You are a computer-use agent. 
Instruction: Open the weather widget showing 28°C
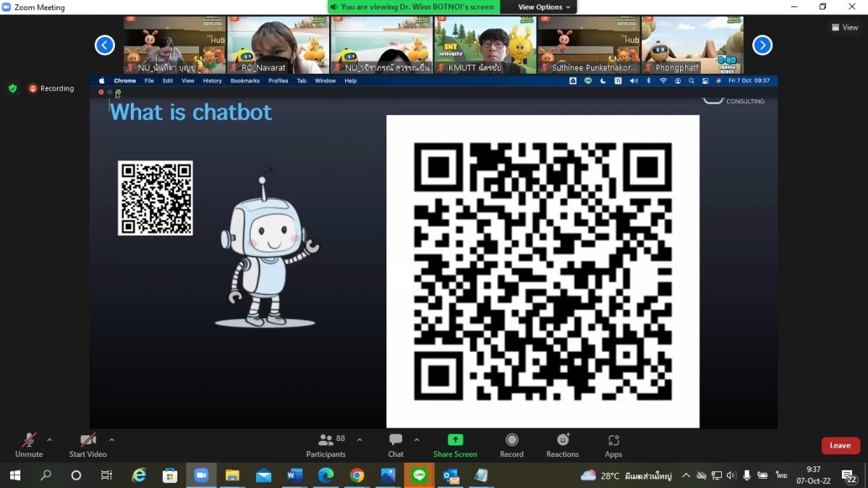point(626,476)
